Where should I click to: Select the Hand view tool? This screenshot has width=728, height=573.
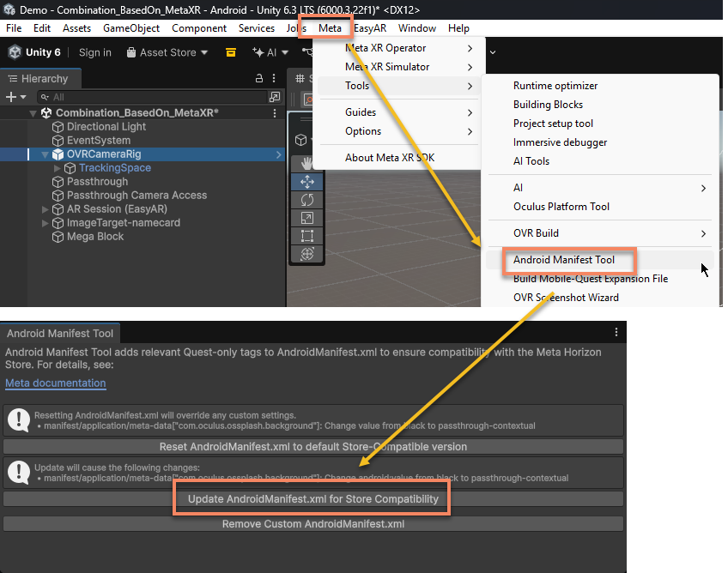[x=306, y=163]
